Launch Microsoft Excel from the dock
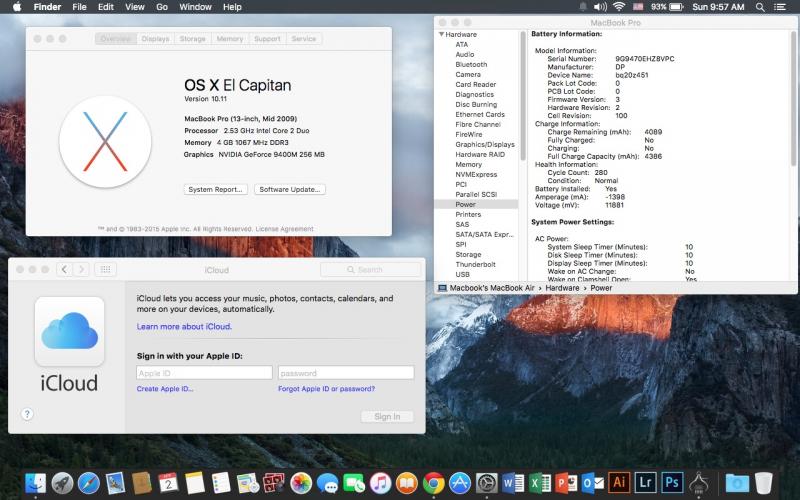Viewport: 800px width, 500px height. [540, 482]
